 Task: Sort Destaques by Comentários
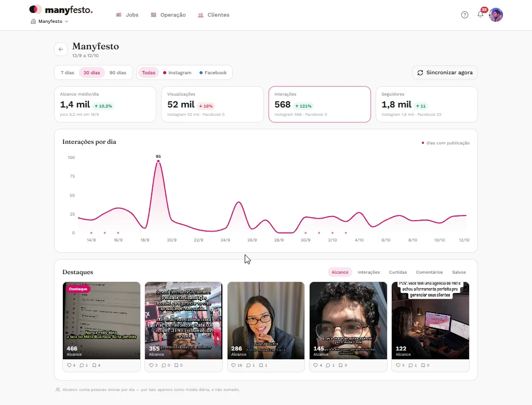pos(430,272)
